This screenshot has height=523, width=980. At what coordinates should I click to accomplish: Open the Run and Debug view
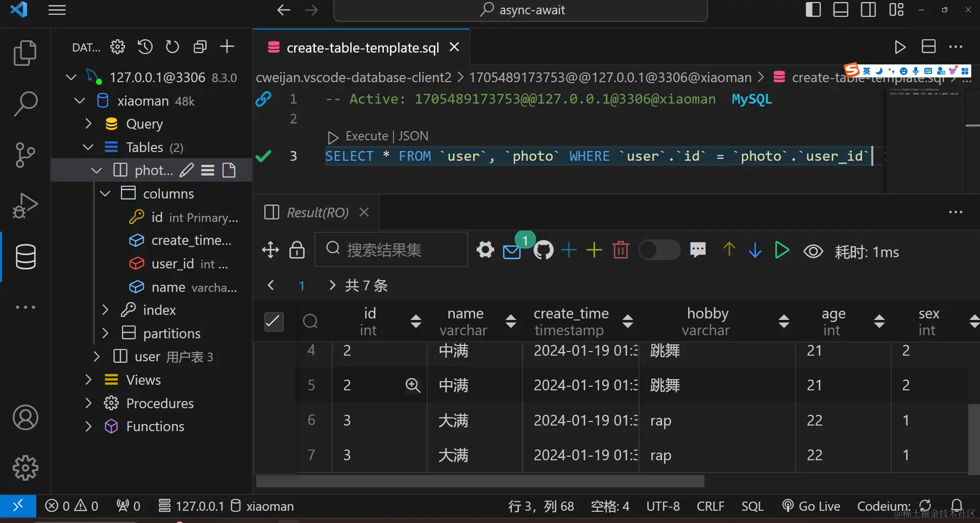tap(25, 206)
